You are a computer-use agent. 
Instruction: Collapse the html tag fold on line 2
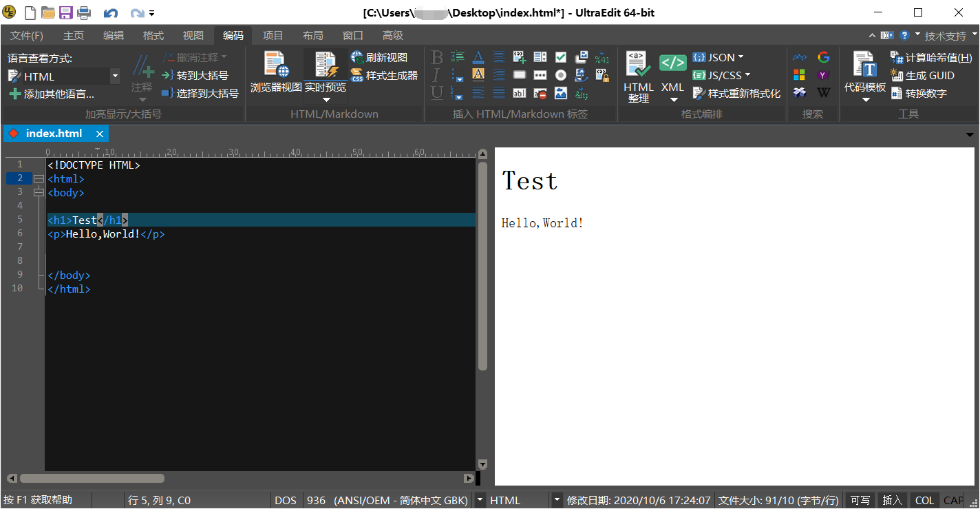click(39, 178)
